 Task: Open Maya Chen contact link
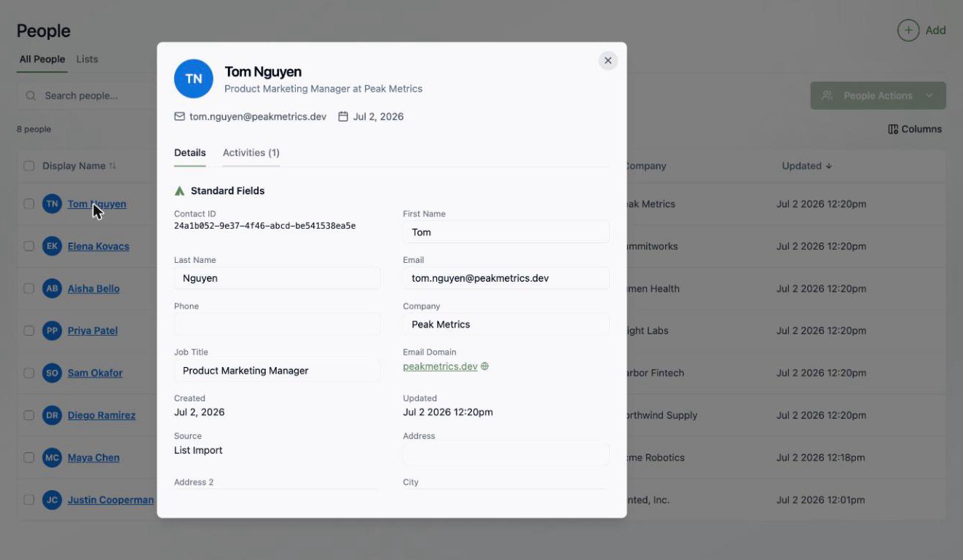click(93, 457)
